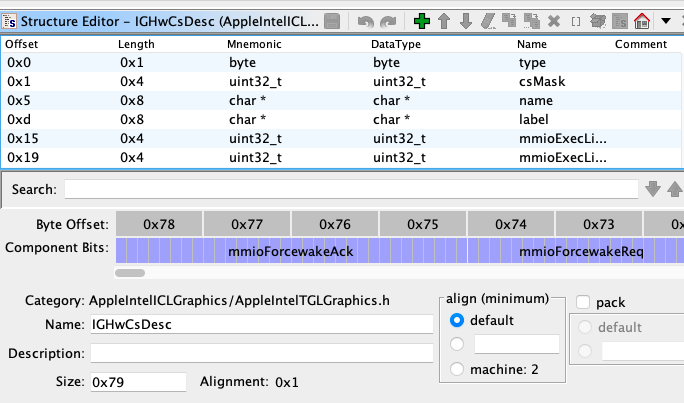Select the 'label' name cell

point(534,120)
